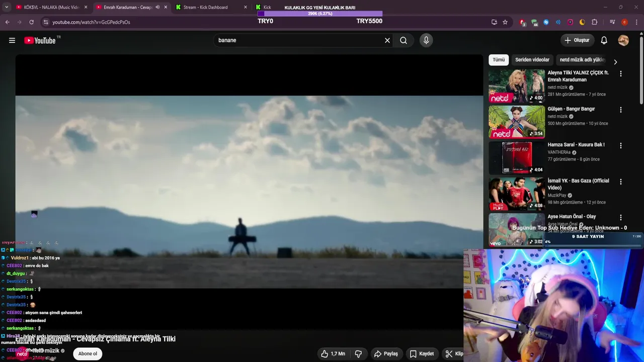Screen dimensions: 644x362
Task: Click the magnifier search button
Action: click(404, 40)
